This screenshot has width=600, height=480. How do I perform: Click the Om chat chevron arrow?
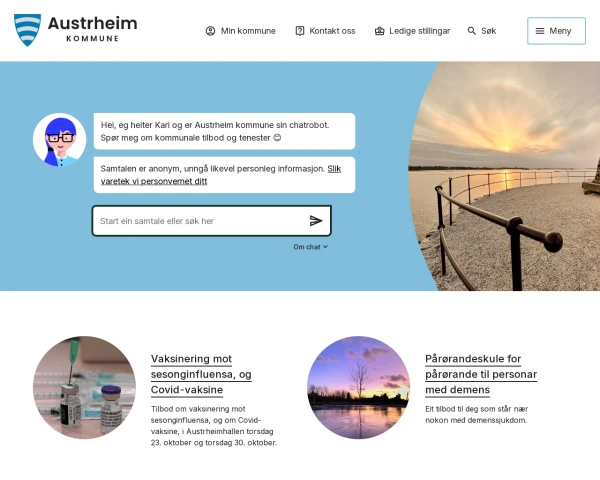coord(325,247)
